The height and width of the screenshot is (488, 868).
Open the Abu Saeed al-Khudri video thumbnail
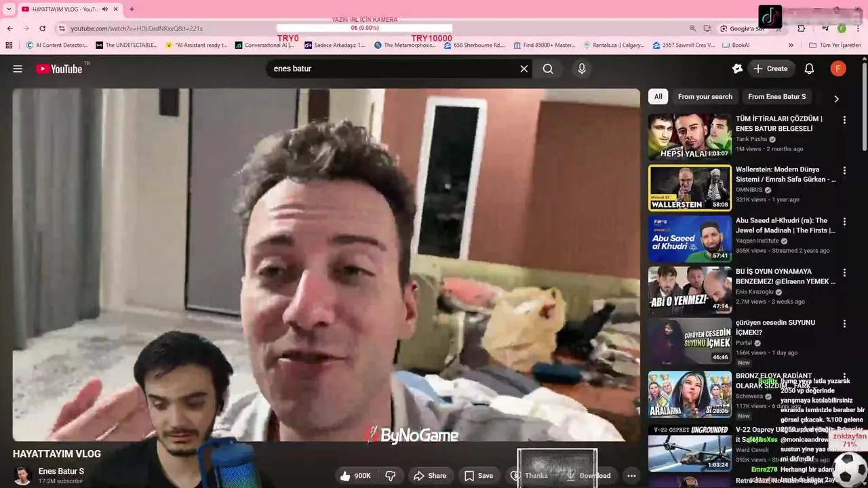pos(690,239)
